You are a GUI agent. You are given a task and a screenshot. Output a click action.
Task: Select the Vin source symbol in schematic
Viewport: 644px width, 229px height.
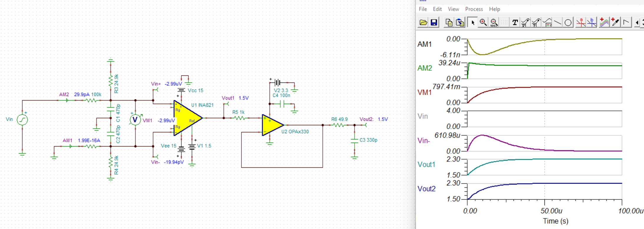(22, 120)
